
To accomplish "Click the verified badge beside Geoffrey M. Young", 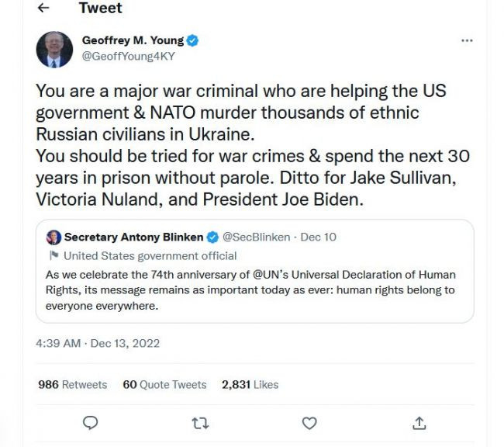I will click(193, 40).
